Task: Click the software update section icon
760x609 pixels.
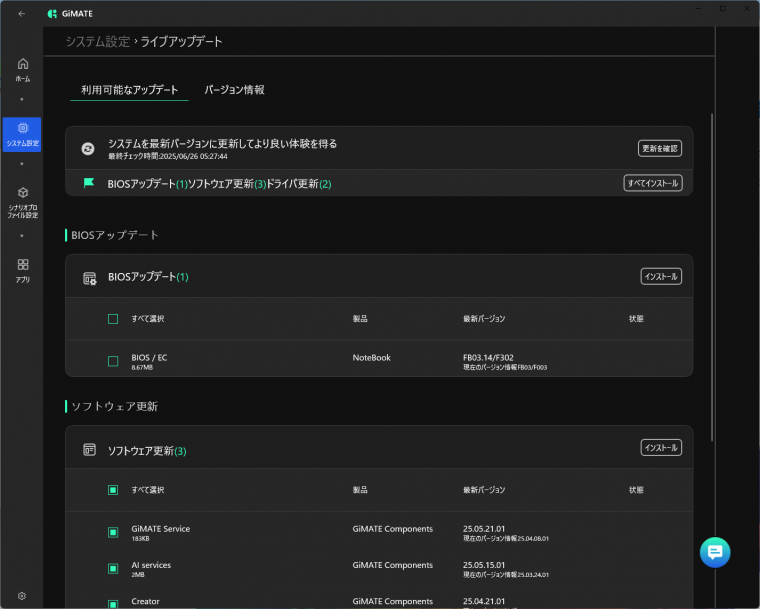Action: click(90, 449)
